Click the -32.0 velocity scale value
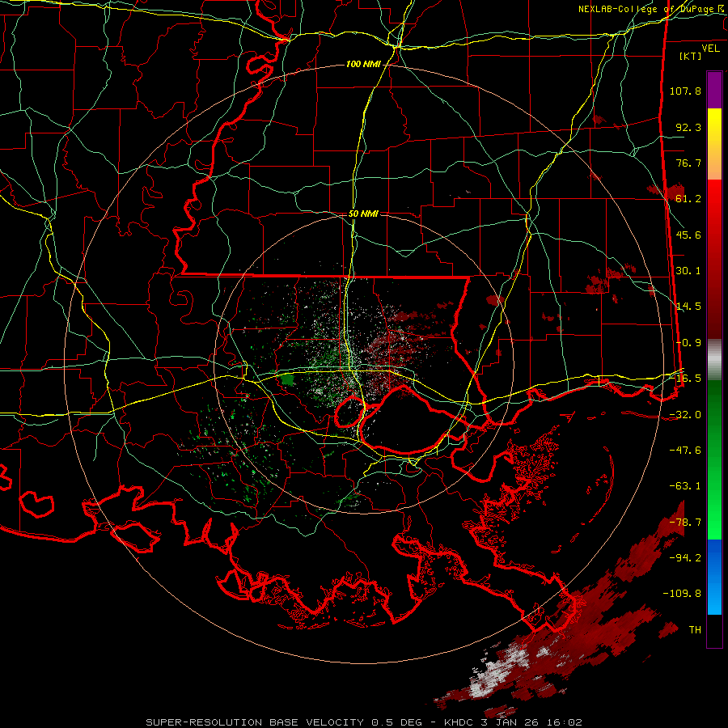728x728 pixels. [685, 415]
